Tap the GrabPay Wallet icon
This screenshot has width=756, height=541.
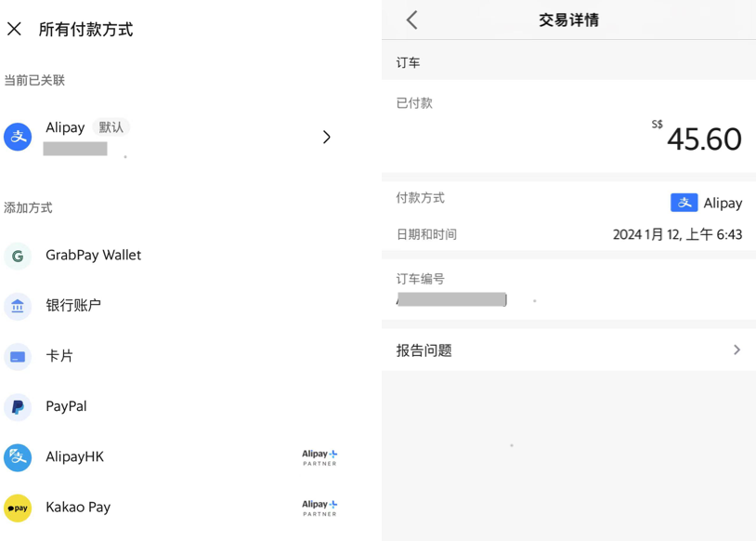(18, 256)
